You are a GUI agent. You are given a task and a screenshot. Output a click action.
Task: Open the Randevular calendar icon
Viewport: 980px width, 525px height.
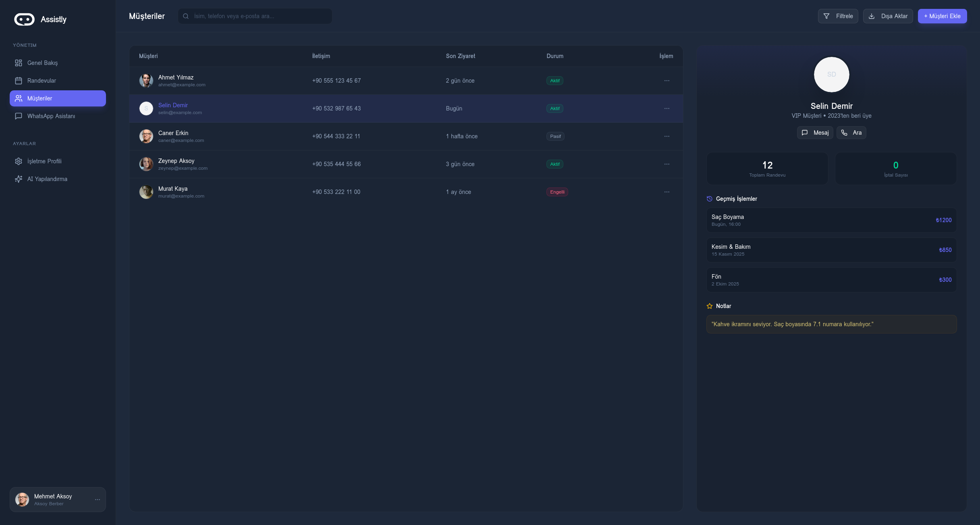tap(19, 81)
